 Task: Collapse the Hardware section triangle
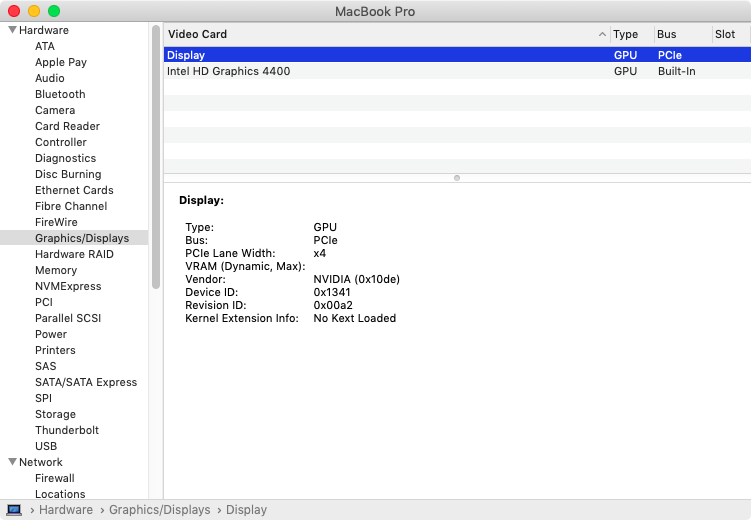click(12, 30)
